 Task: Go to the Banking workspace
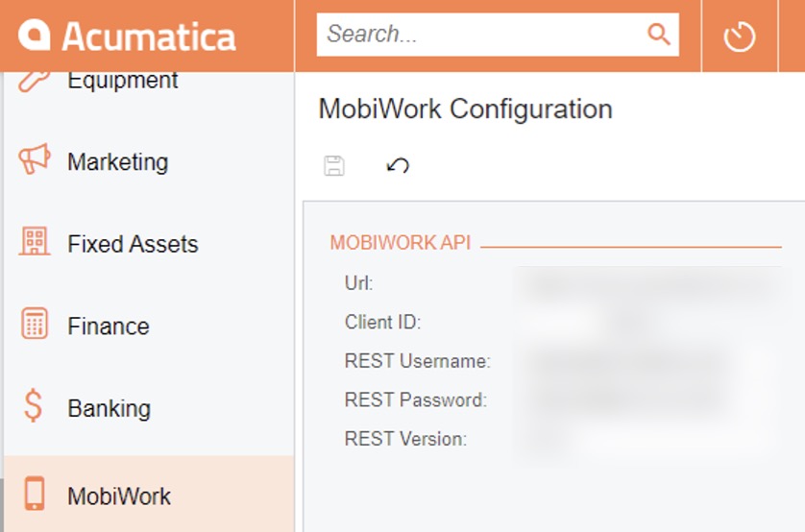point(109,408)
